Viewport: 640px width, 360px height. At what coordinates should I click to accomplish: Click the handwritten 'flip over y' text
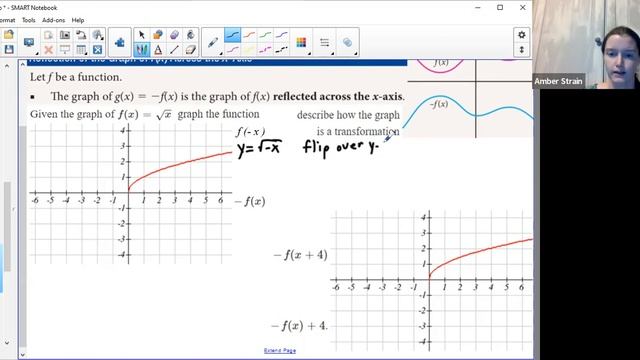(341, 147)
